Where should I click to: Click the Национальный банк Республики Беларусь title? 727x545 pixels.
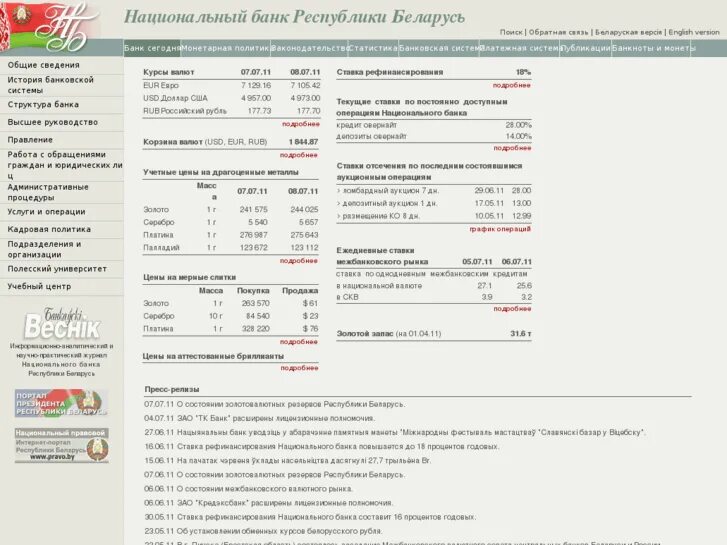point(294,17)
